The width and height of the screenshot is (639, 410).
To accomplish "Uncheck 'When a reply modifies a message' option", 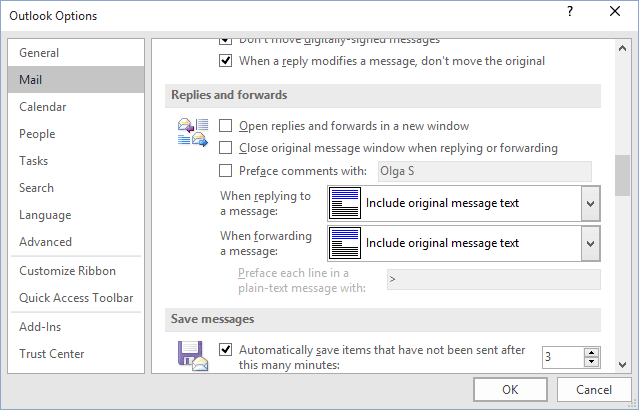I will [x=225, y=61].
